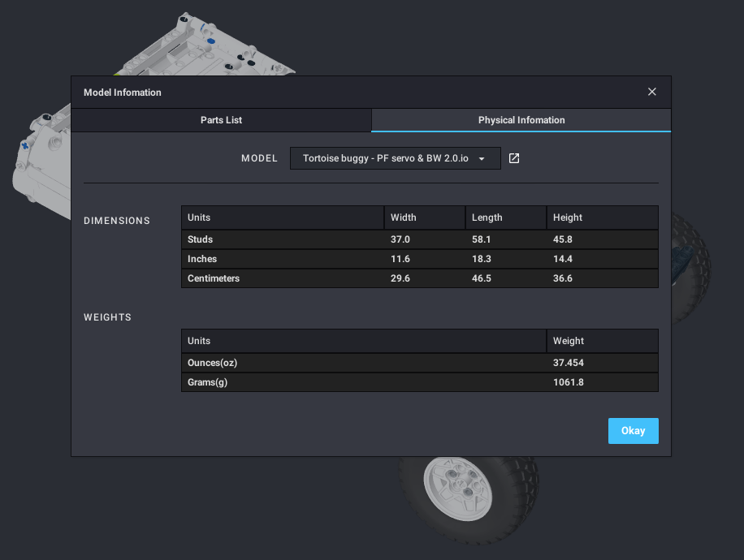Open the Model dropdown list

(x=396, y=158)
